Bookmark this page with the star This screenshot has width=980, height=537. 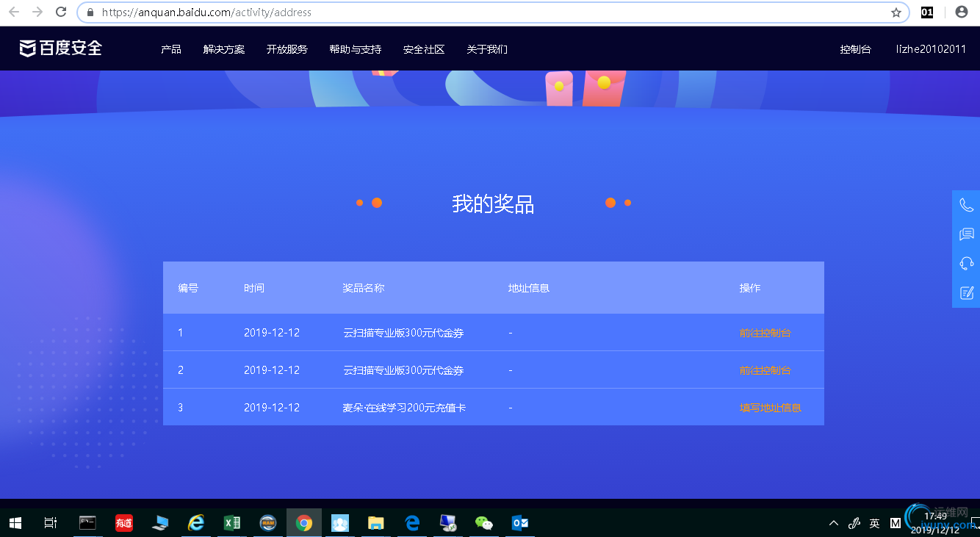coord(896,12)
